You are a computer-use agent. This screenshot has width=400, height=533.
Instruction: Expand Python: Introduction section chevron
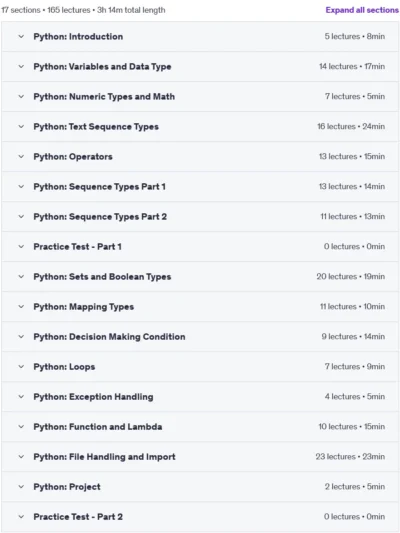pos(21,36)
